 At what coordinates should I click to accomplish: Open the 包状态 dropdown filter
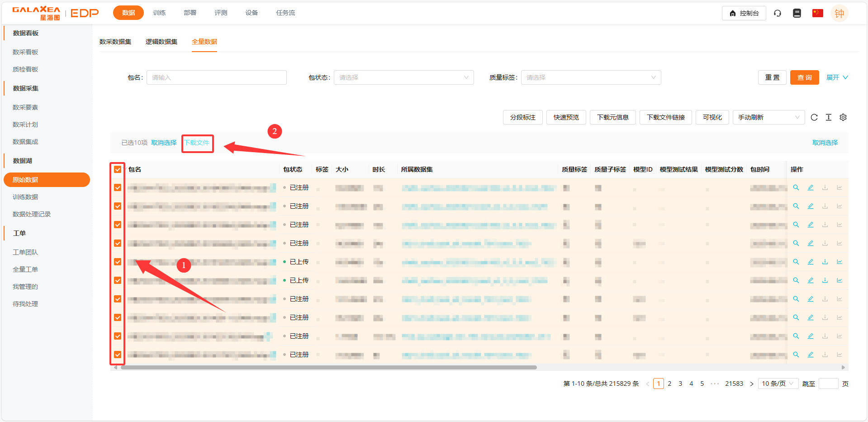click(x=403, y=77)
